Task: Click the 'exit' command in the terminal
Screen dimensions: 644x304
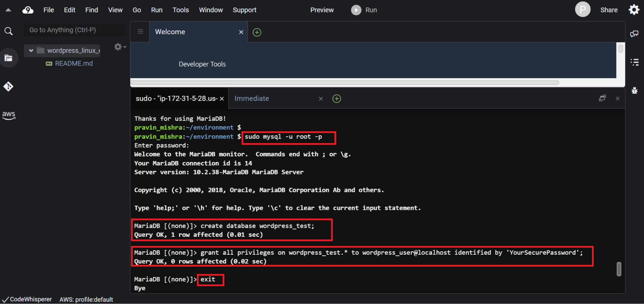Action: coord(208,279)
